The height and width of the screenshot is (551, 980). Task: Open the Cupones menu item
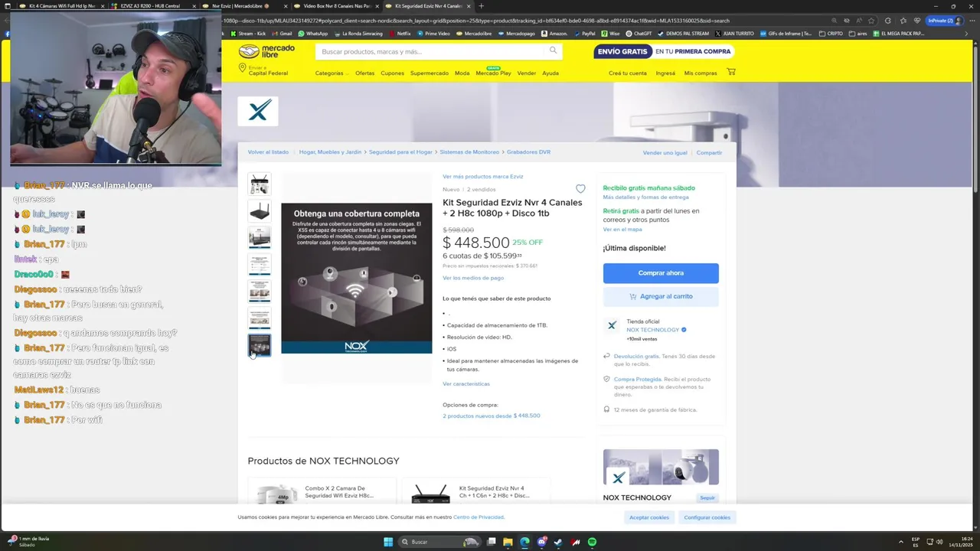pos(392,73)
